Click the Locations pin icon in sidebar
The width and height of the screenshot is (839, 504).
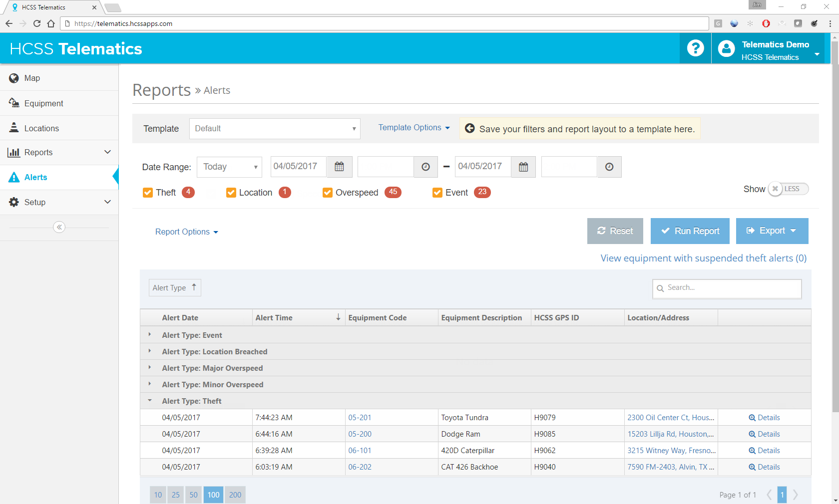coord(14,128)
